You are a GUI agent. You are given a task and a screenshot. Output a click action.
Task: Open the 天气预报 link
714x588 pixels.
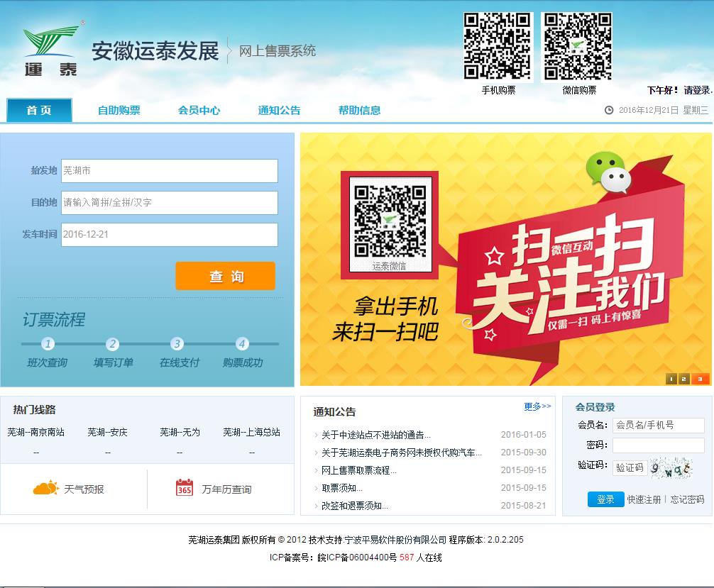84,489
